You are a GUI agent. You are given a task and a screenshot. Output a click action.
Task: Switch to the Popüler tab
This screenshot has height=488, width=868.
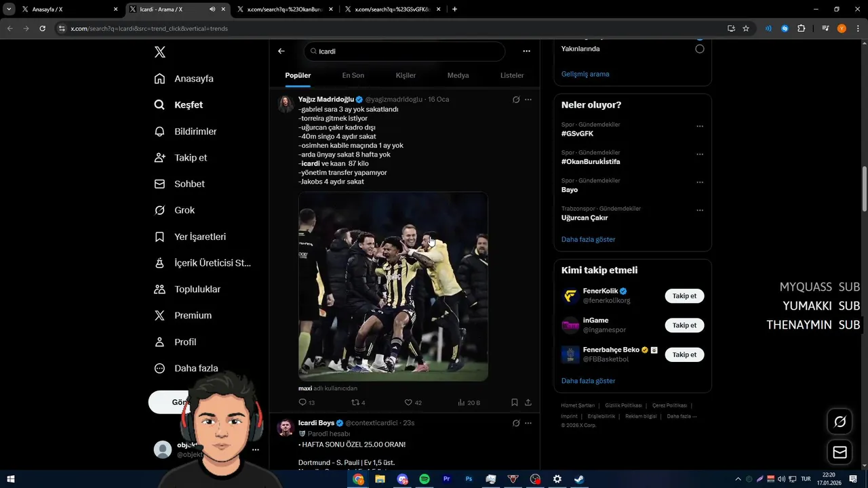tap(298, 75)
